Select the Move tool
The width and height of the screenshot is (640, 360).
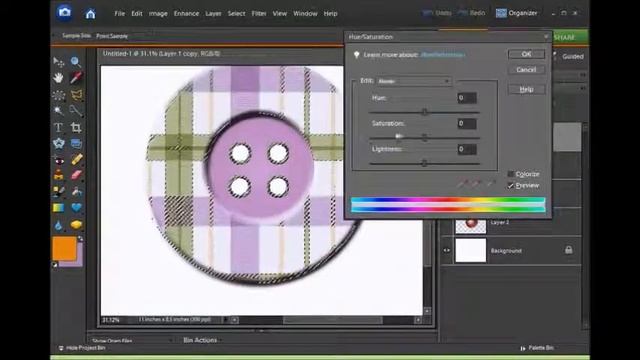click(x=58, y=62)
